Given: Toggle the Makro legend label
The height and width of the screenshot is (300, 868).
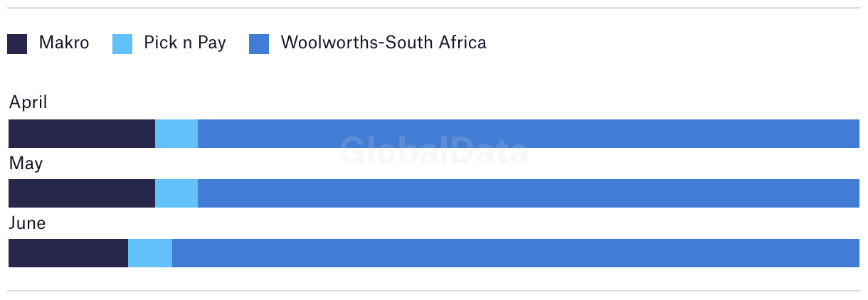Looking at the screenshot, I should [64, 43].
